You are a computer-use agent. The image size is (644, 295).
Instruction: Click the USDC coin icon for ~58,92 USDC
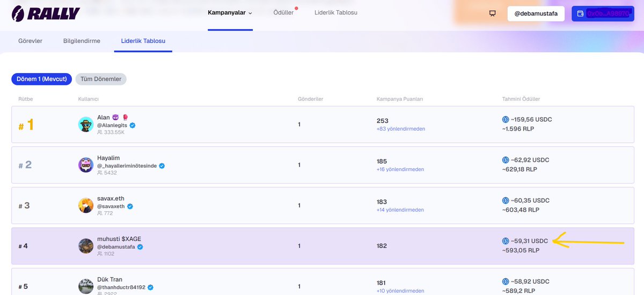[506, 282]
